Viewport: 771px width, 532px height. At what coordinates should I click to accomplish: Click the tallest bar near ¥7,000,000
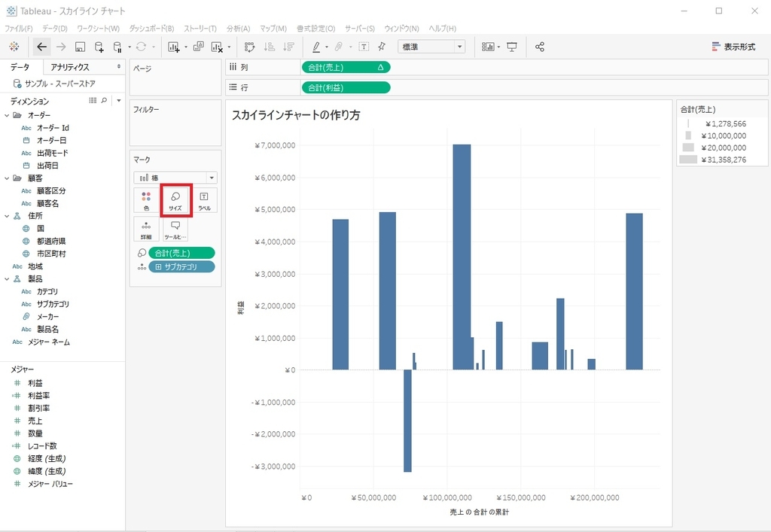(462, 257)
